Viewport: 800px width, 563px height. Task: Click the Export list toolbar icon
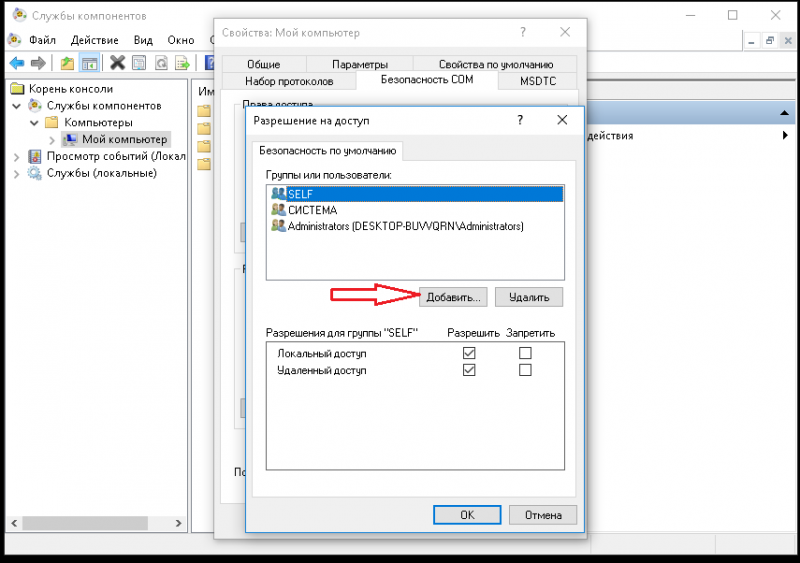(182, 63)
